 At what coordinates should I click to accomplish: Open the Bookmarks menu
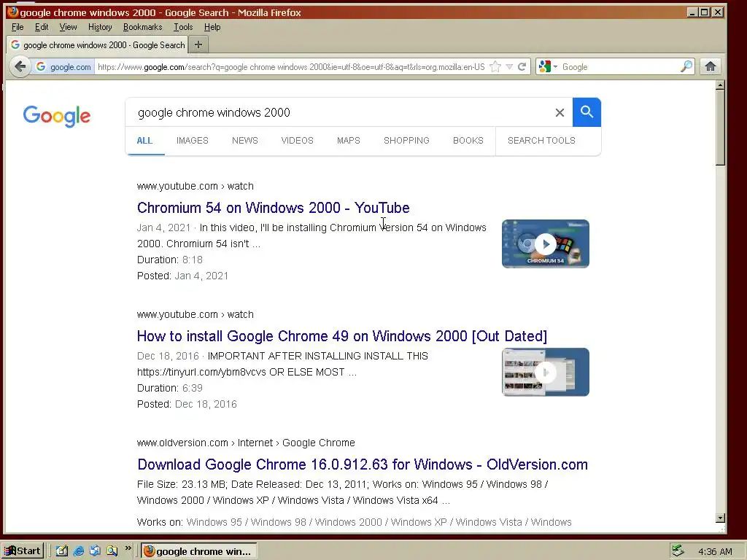(x=142, y=27)
